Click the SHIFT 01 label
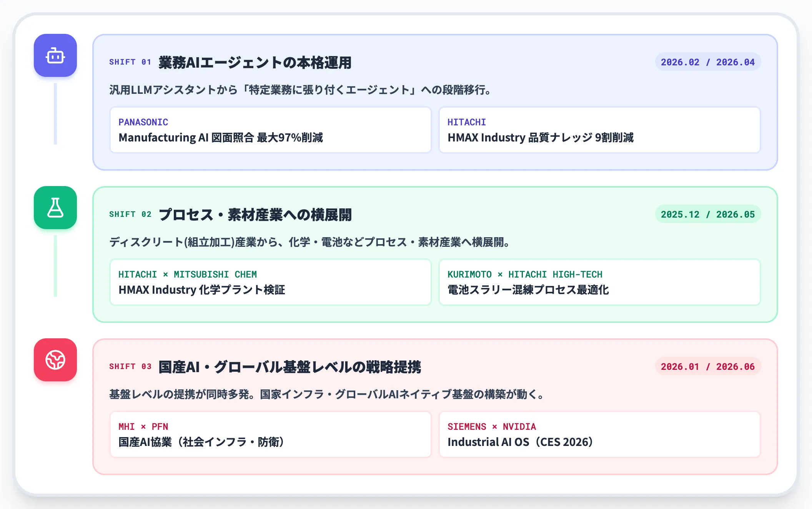The height and width of the screenshot is (509, 812). 130,62
